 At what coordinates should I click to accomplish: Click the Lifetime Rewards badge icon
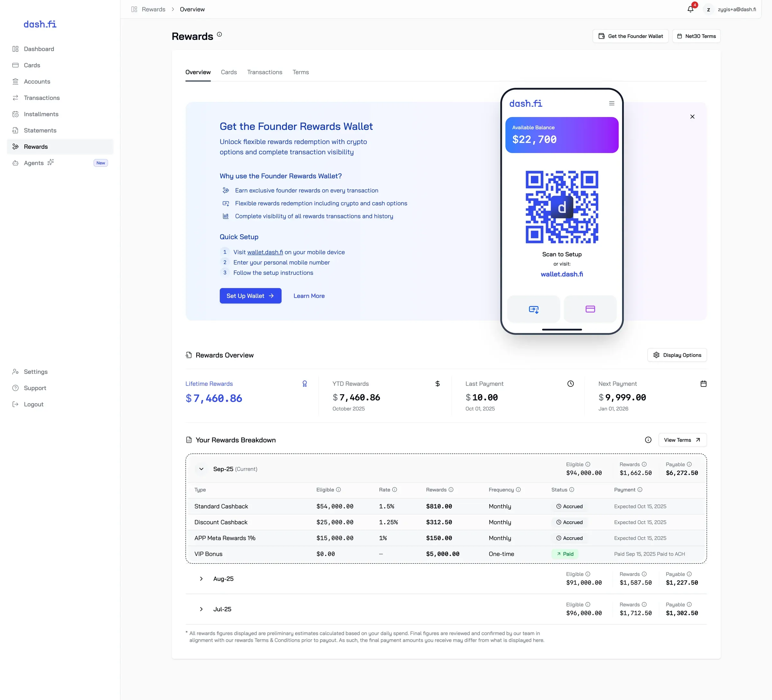tap(304, 384)
